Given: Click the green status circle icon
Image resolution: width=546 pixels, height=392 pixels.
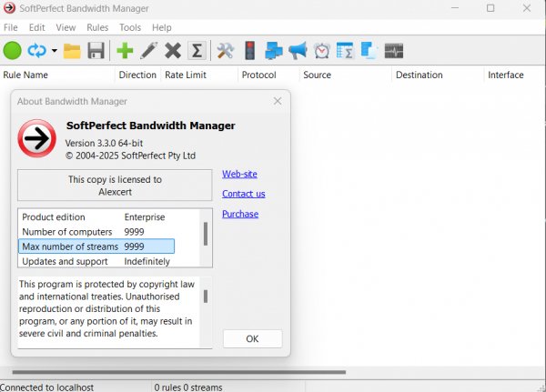Looking at the screenshot, I should (x=12, y=51).
